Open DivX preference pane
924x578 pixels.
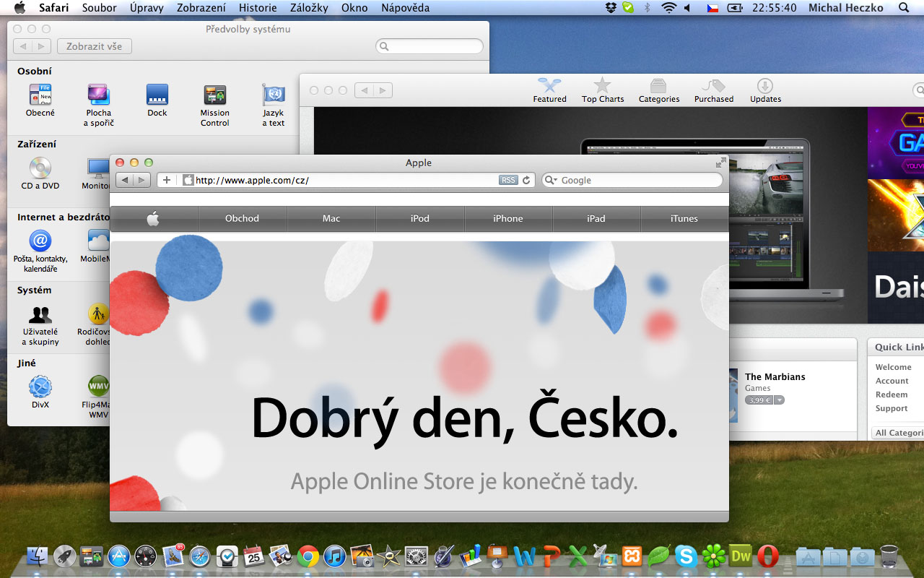click(40, 392)
